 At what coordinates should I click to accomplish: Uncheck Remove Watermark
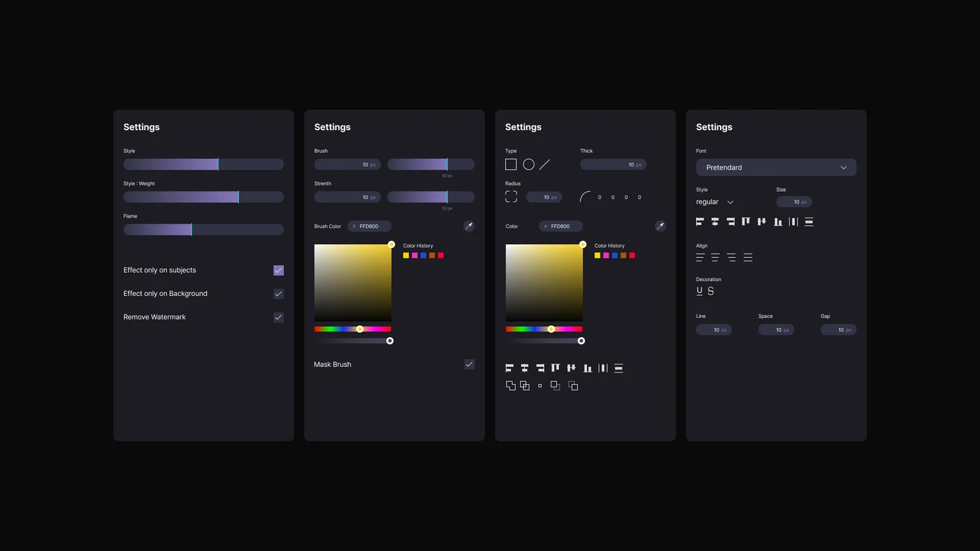278,316
